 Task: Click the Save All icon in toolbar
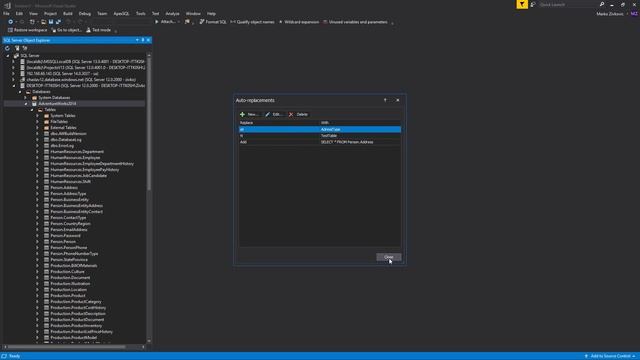tap(58, 22)
